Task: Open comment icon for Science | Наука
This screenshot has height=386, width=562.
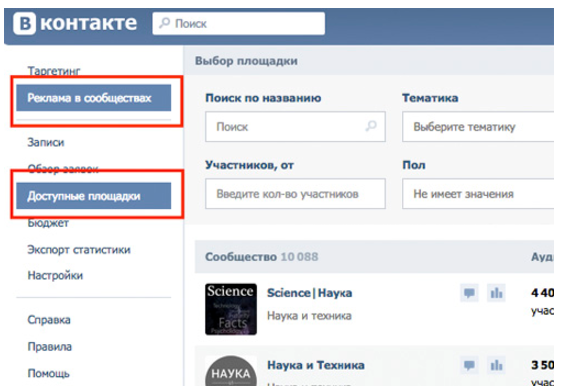Action: coord(469,293)
